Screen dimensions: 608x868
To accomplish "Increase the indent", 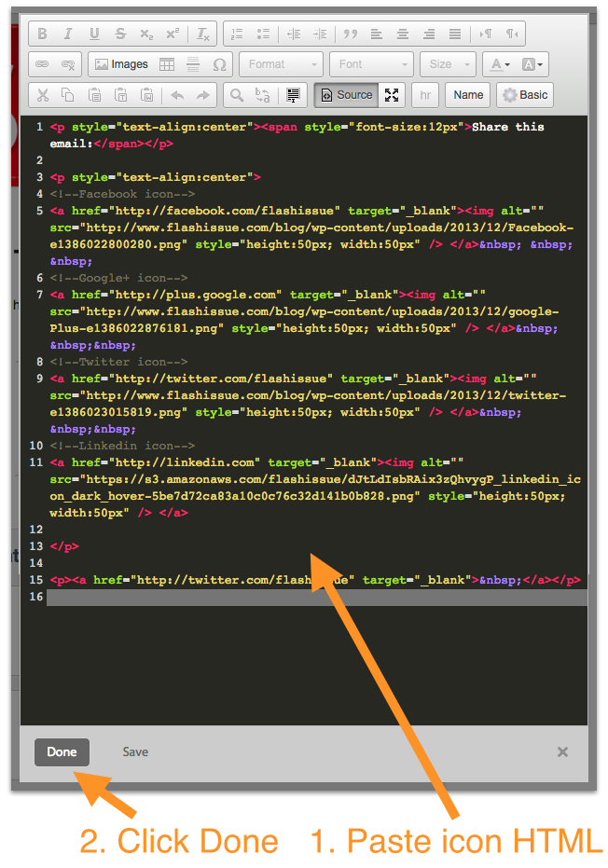I will click(x=320, y=34).
